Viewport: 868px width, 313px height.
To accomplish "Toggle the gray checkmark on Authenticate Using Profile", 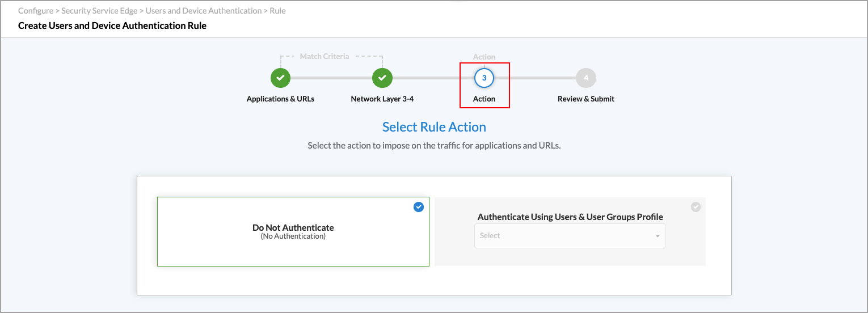I will [x=696, y=207].
